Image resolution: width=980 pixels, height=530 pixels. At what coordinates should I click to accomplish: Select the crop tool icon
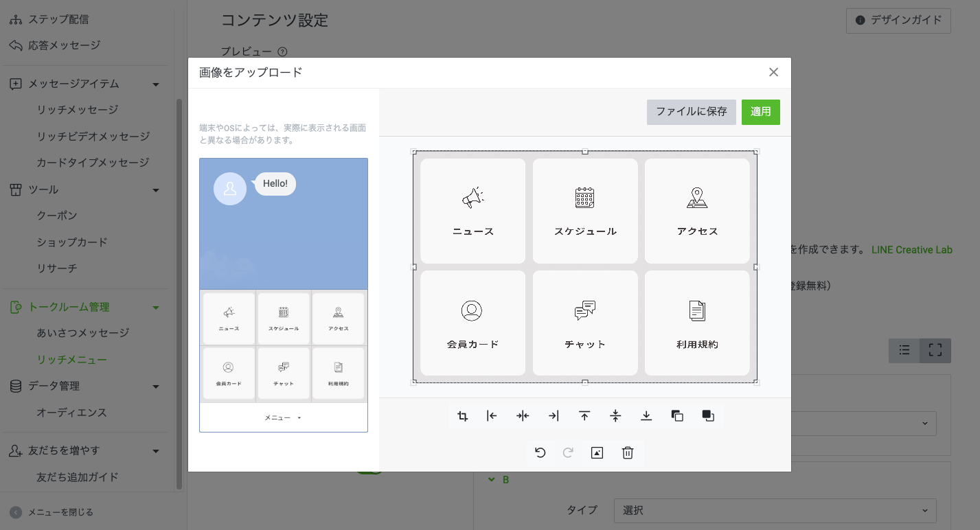pyautogui.click(x=463, y=416)
